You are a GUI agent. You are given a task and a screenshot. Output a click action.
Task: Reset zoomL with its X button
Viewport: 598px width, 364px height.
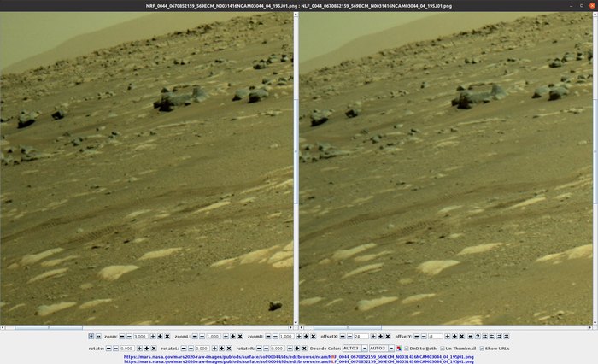[240, 337]
